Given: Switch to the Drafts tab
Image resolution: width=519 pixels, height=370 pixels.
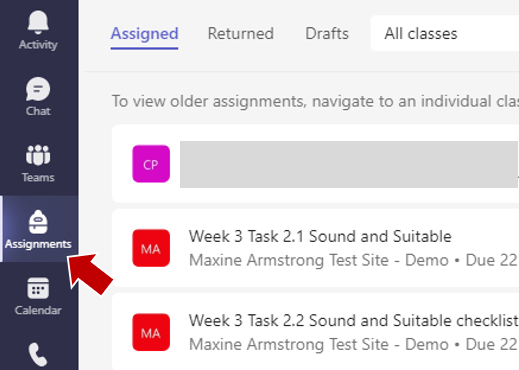Looking at the screenshot, I should 327,34.
